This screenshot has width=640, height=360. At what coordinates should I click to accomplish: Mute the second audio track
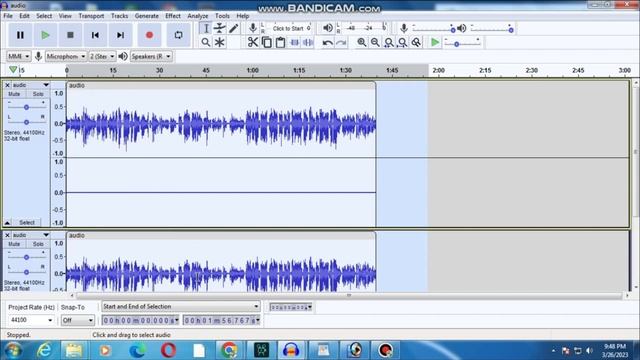pos(14,244)
